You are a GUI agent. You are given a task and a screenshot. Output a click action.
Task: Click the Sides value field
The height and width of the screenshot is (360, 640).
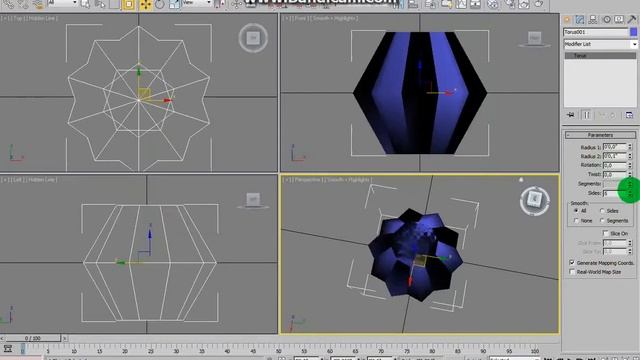click(615, 193)
